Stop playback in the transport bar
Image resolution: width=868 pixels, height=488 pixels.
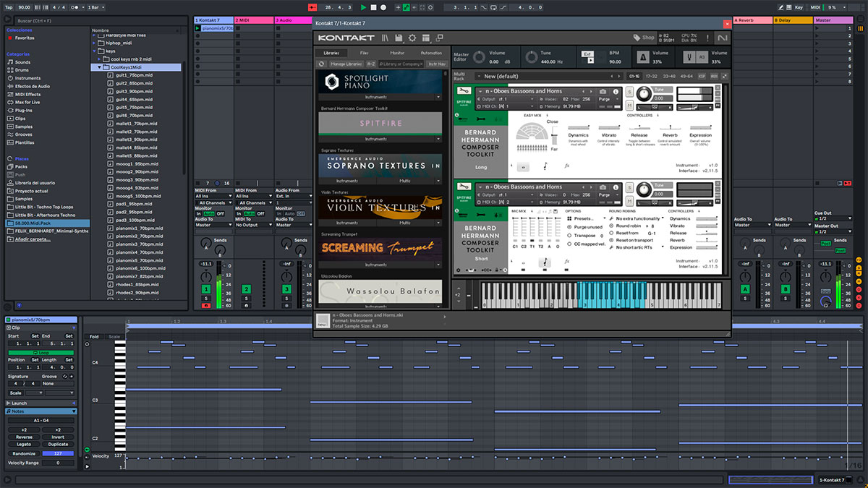pyautogui.click(x=373, y=7)
